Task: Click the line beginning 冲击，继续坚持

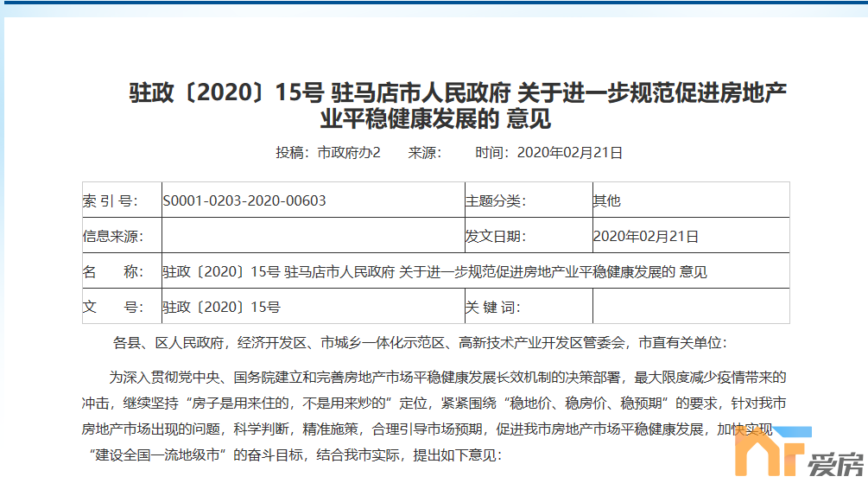Action: [434, 404]
